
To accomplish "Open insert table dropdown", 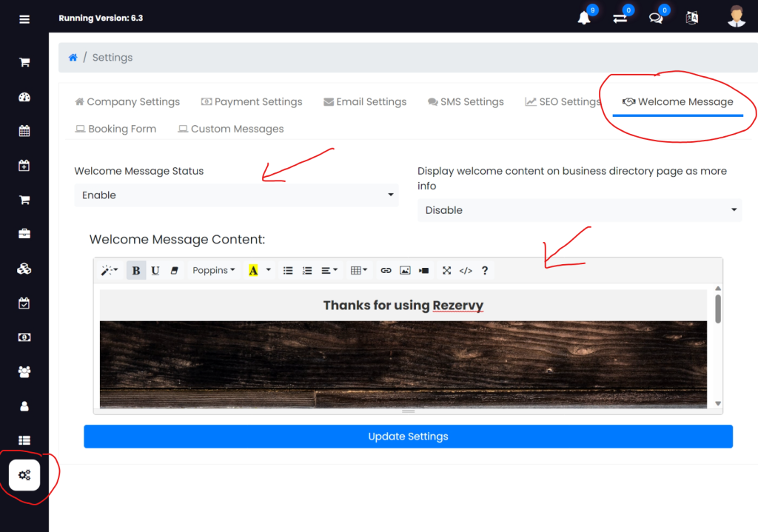I will 359,270.
